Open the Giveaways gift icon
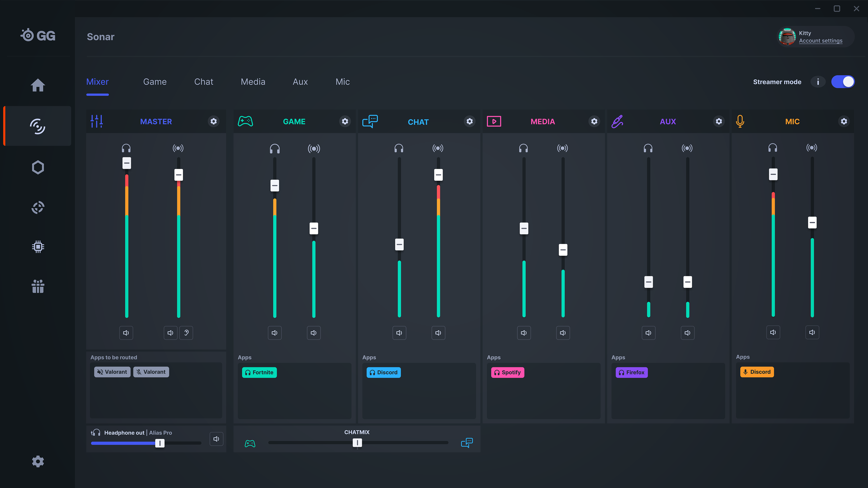868x488 pixels. tap(38, 287)
